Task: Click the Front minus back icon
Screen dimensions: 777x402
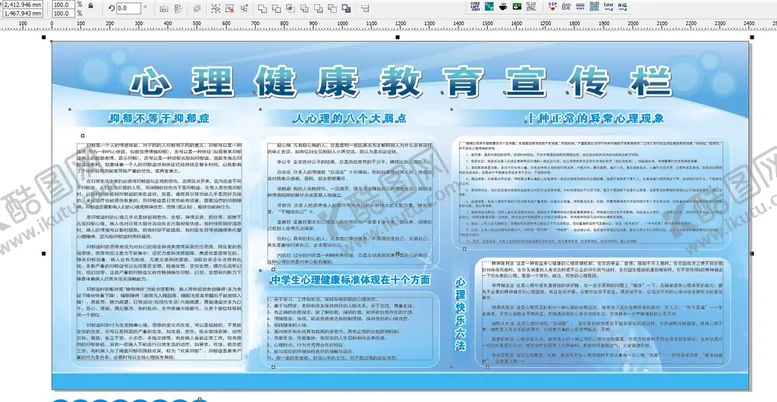Action: coord(319,8)
